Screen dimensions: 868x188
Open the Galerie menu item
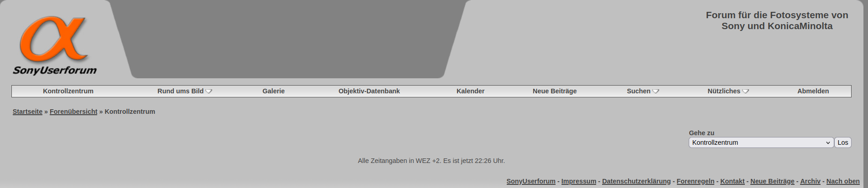(x=274, y=91)
